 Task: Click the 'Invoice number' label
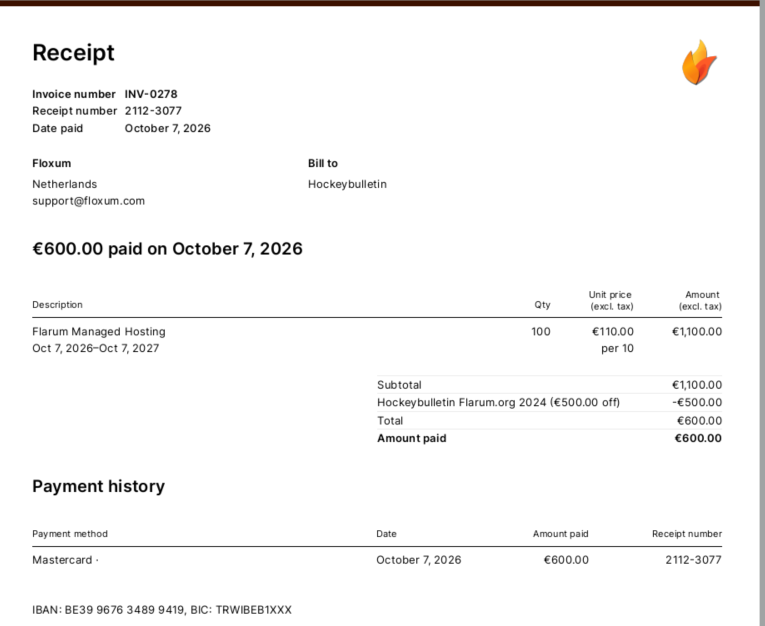point(74,94)
